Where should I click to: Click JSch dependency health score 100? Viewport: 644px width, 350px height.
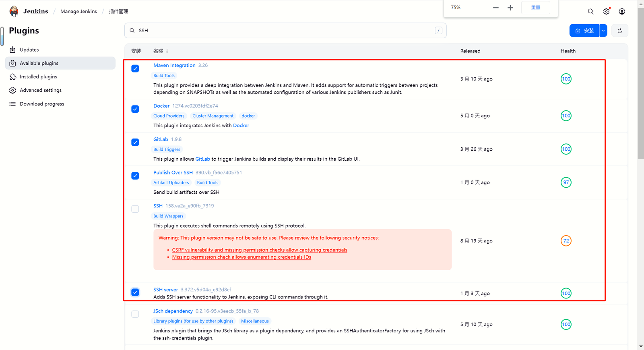(566, 324)
